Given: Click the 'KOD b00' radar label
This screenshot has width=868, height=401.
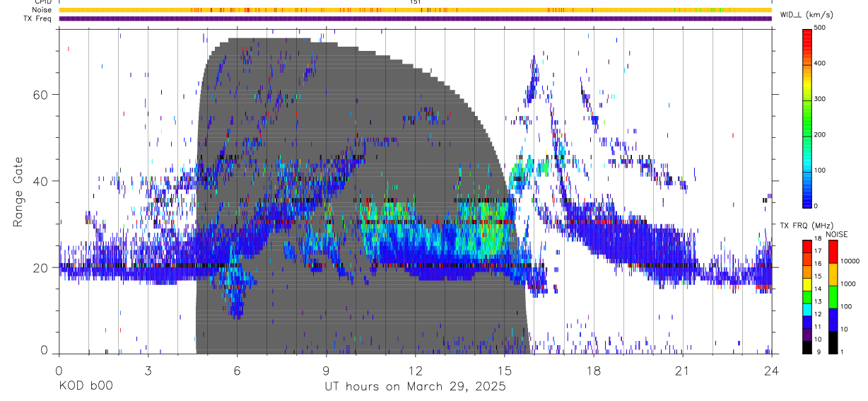Looking at the screenshot, I should [x=85, y=386].
